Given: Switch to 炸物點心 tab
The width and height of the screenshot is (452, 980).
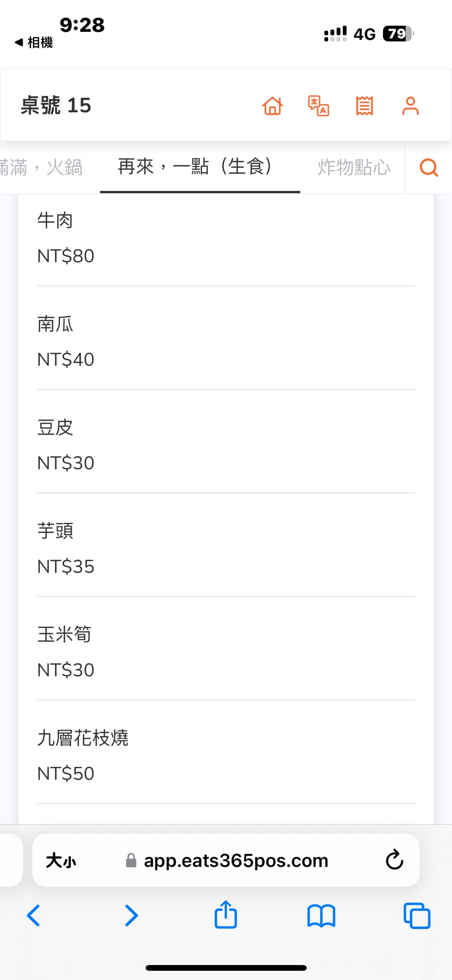Looking at the screenshot, I should 353,168.
